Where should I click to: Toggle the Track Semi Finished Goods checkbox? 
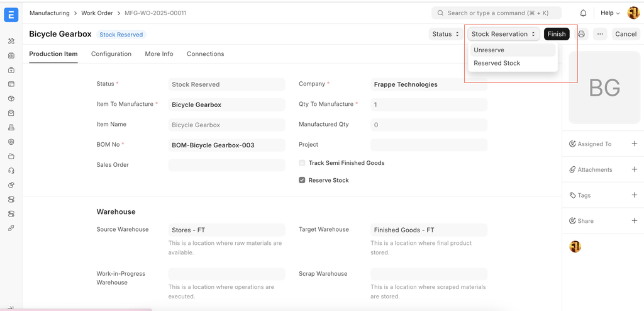[x=302, y=163]
